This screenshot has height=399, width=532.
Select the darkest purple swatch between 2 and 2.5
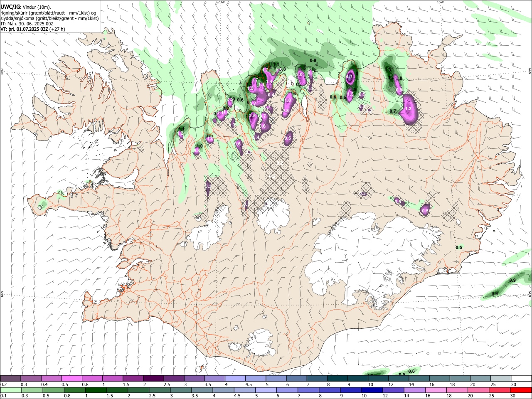point(153,379)
